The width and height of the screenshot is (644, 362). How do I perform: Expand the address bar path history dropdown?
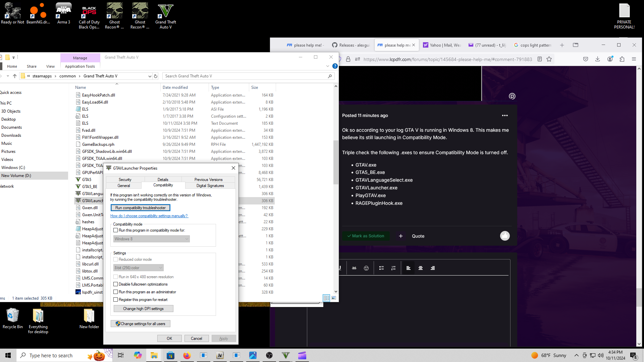150,76
